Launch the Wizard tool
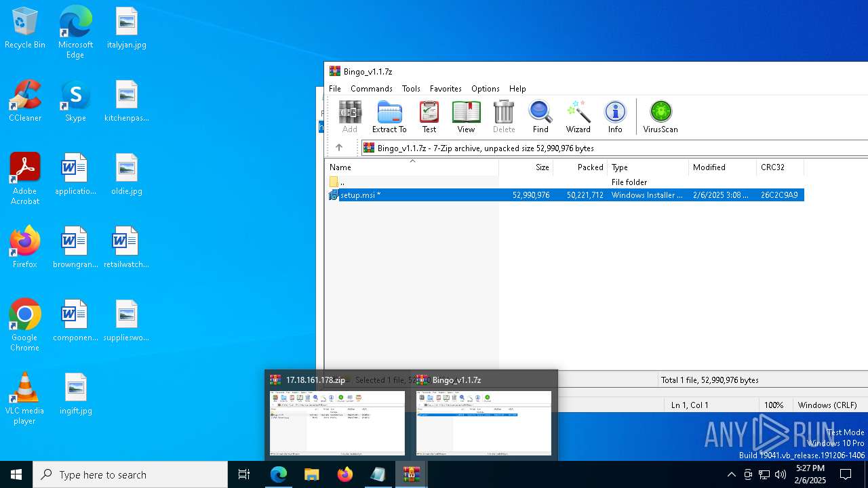The width and height of the screenshot is (868, 488). [578, 117]
